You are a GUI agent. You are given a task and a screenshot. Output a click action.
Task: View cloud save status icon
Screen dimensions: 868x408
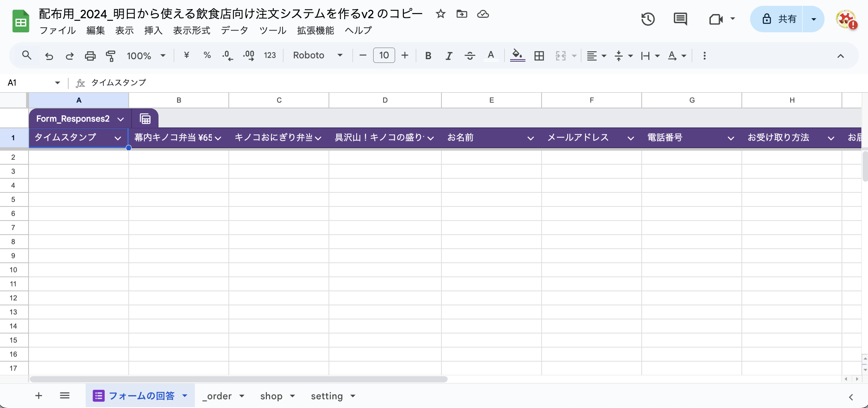[483, 14]
